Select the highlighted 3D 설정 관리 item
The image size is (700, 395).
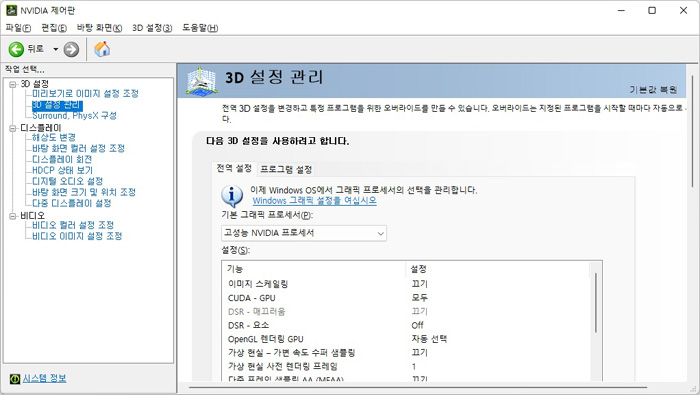[57, 105]
